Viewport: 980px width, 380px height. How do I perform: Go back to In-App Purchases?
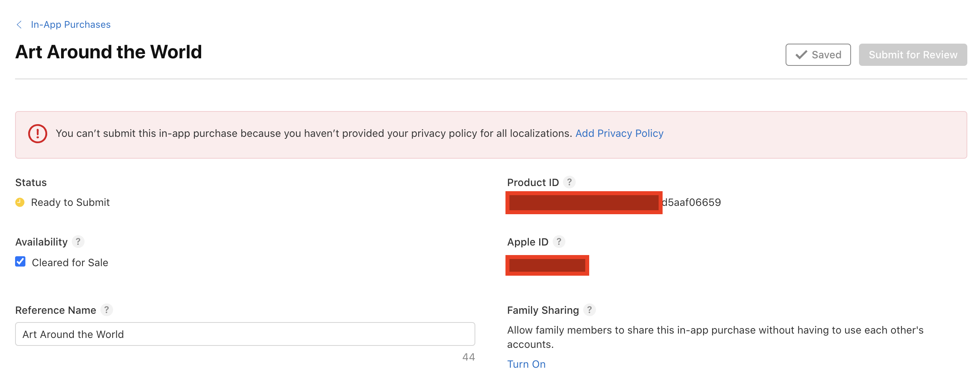(71, 25)
